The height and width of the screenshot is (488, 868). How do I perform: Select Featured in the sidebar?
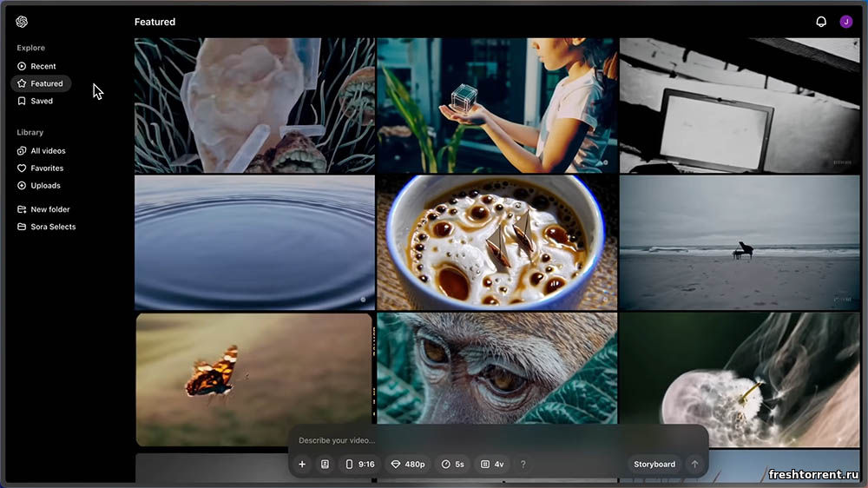tap(46, 83)
